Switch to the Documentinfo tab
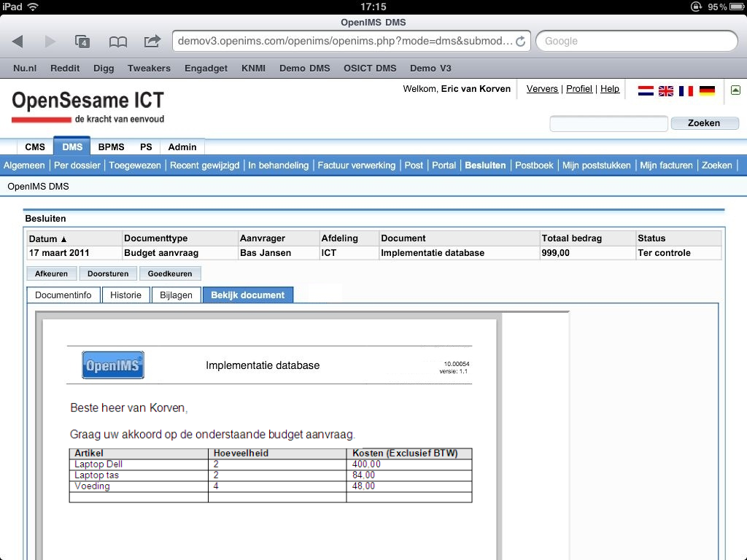Viewport: 747px width, 560px height. 63,295
